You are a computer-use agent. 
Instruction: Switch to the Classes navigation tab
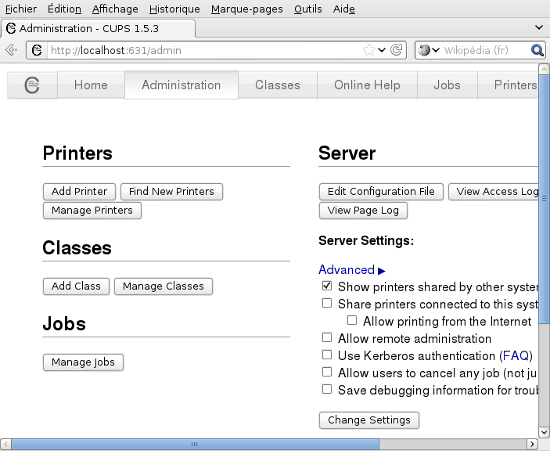(278, 85)
